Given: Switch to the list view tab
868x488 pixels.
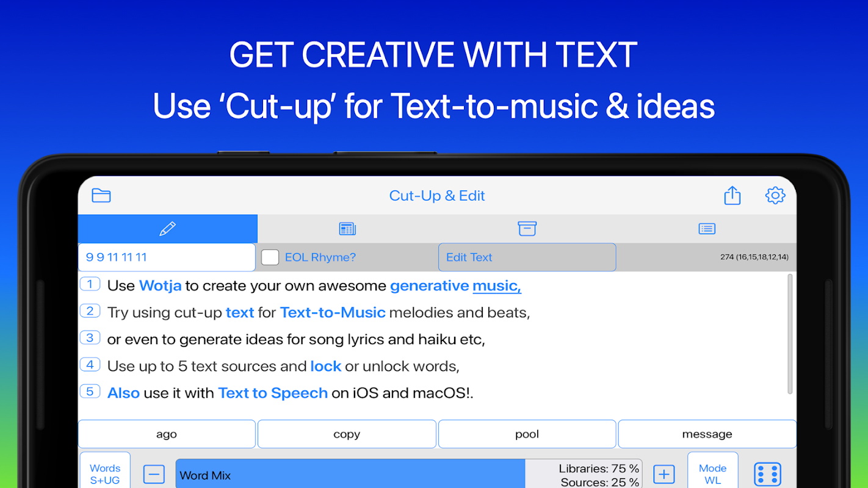Looking at the screenshot, I should click(707, 229).
